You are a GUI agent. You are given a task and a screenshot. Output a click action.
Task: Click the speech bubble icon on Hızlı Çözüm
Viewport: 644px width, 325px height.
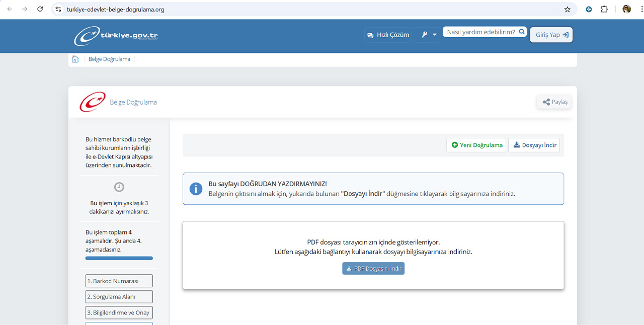(x=371, y=34)
